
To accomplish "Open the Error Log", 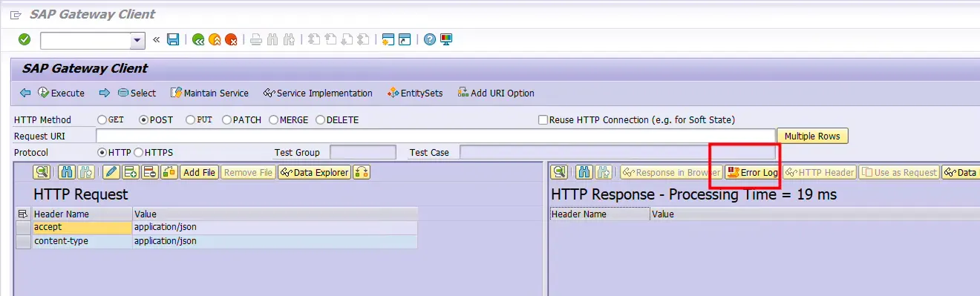I will [x=753, y=172].
